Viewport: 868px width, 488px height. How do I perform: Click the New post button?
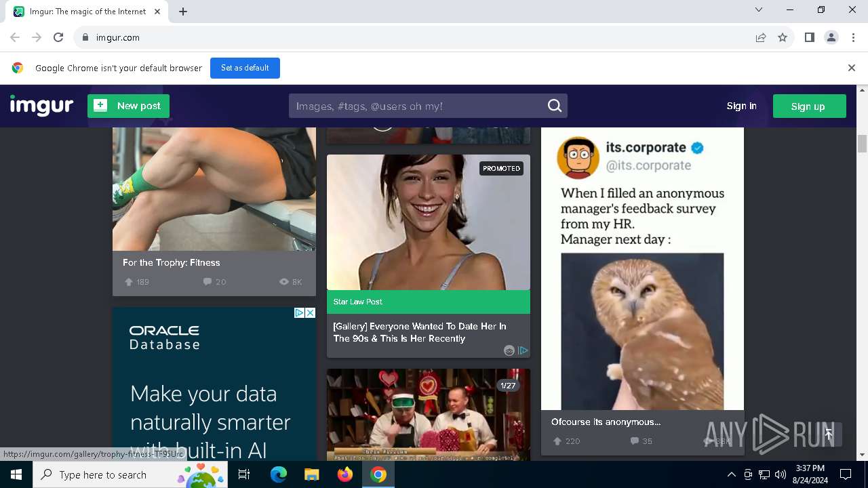tap(128, 106)
